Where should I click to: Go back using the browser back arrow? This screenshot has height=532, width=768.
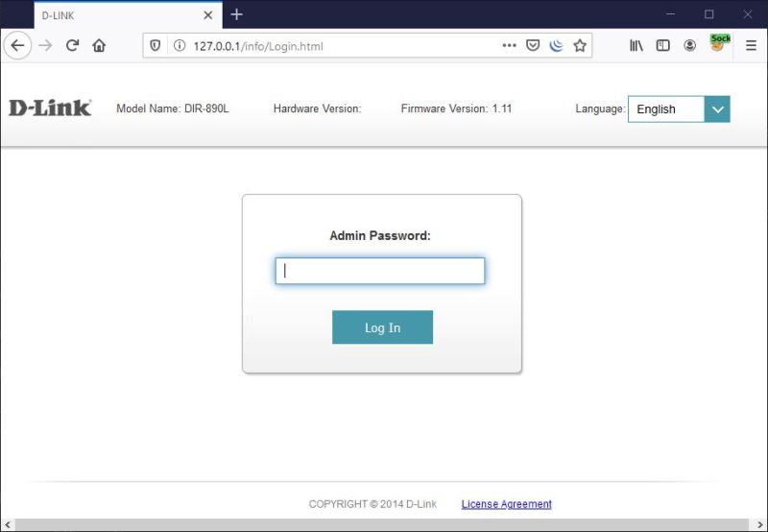(x=17, y=45)
